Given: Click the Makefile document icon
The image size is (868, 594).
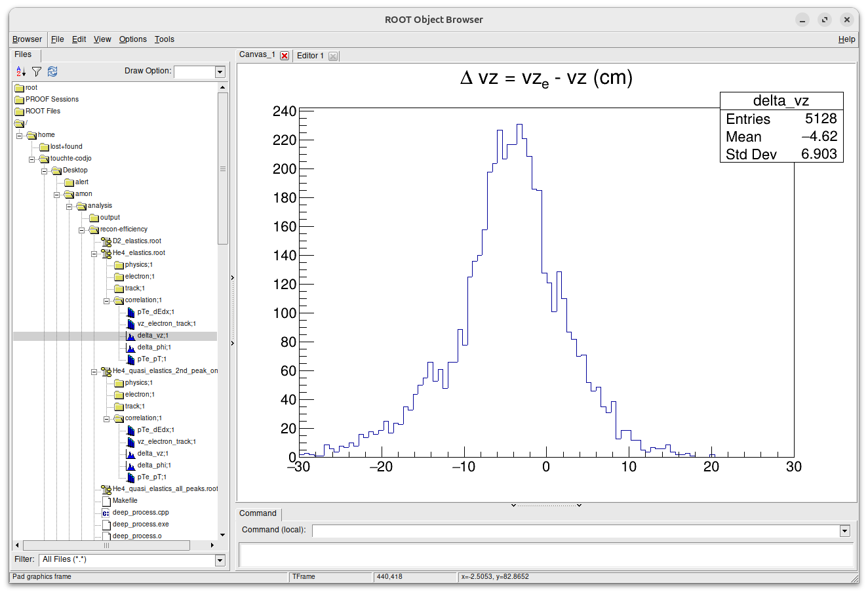Looking at the screenshot, I should [x=106, y=501].
